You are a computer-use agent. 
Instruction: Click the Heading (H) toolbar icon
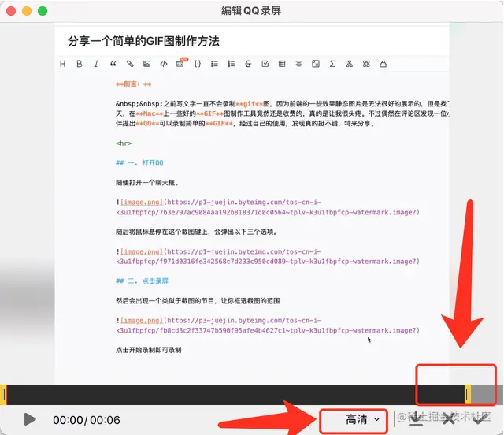63,64
